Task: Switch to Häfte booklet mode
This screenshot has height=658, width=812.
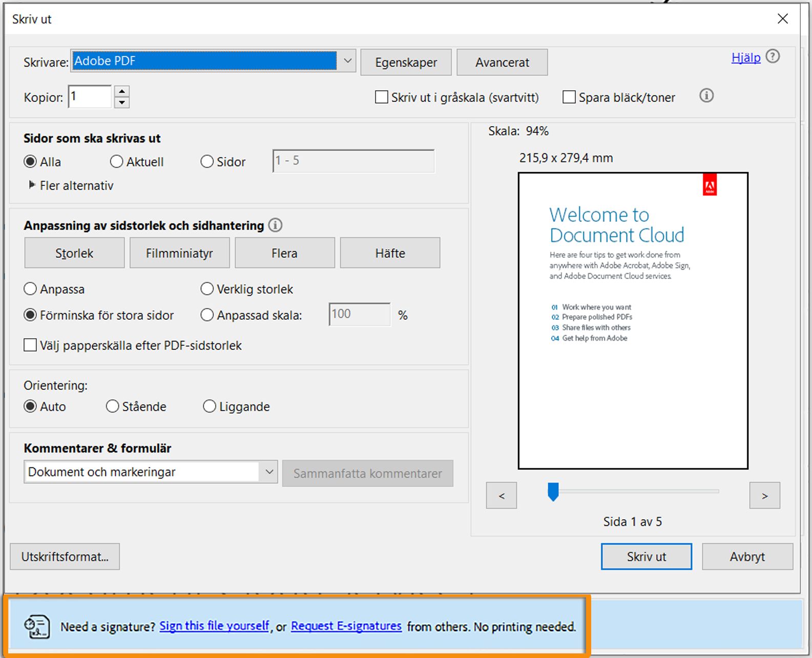Action: [x=390, y=253]
